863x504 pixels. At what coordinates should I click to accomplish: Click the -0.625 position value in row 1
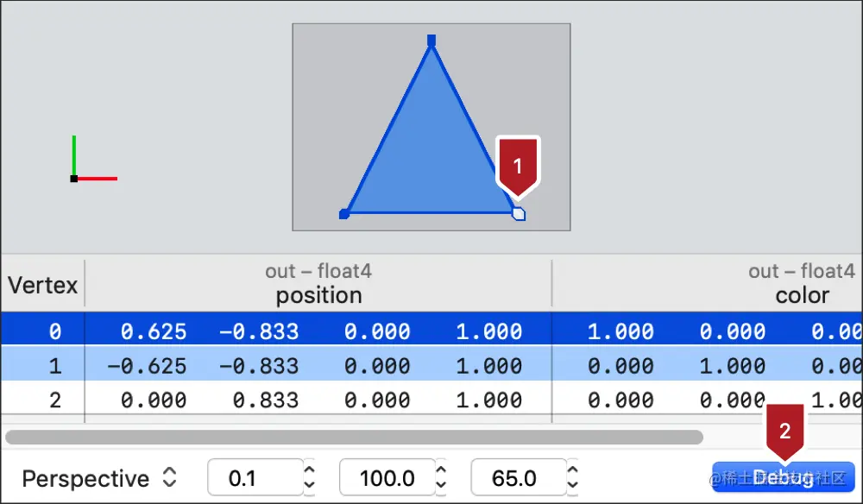coord(147,365)
